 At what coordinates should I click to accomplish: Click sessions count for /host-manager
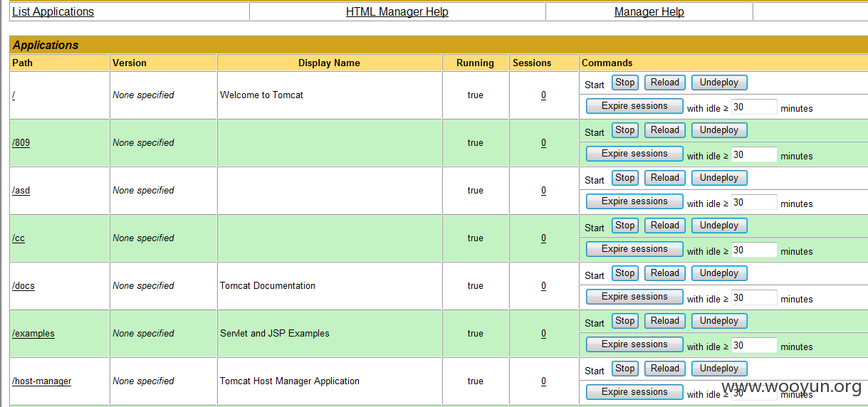(543, 381)
